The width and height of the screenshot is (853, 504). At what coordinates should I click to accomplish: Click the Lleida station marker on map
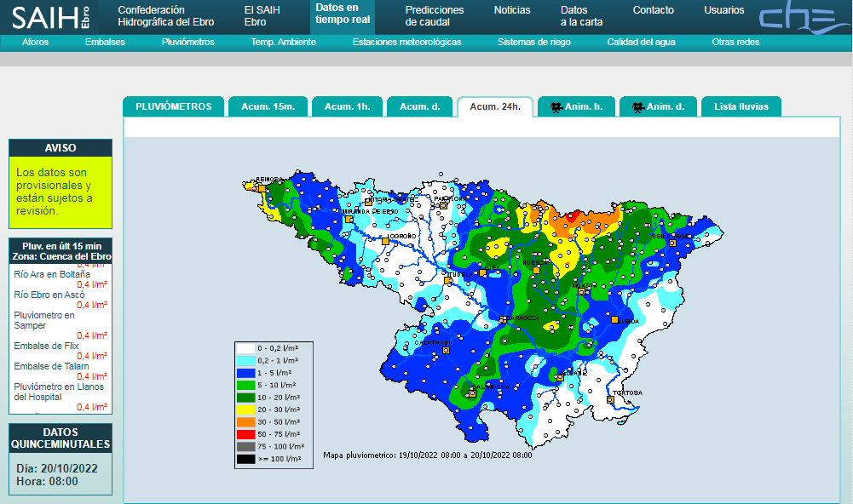(x=614, y=320)
